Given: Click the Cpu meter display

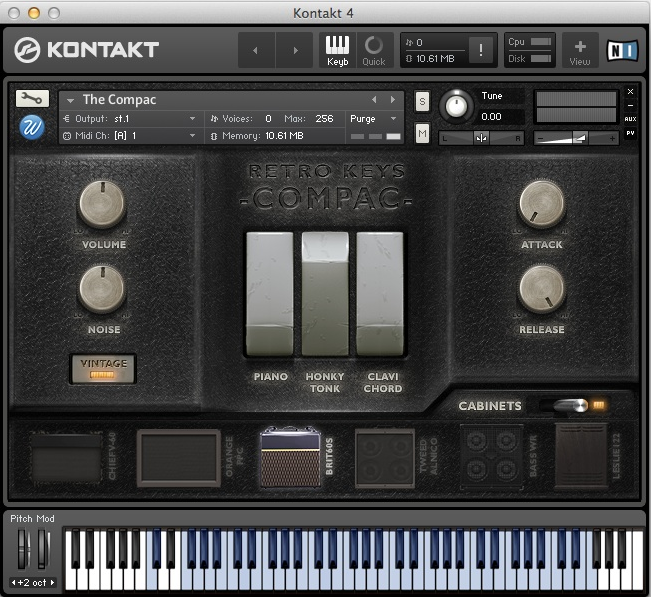Looking at the screenshot, I should 530,42.
